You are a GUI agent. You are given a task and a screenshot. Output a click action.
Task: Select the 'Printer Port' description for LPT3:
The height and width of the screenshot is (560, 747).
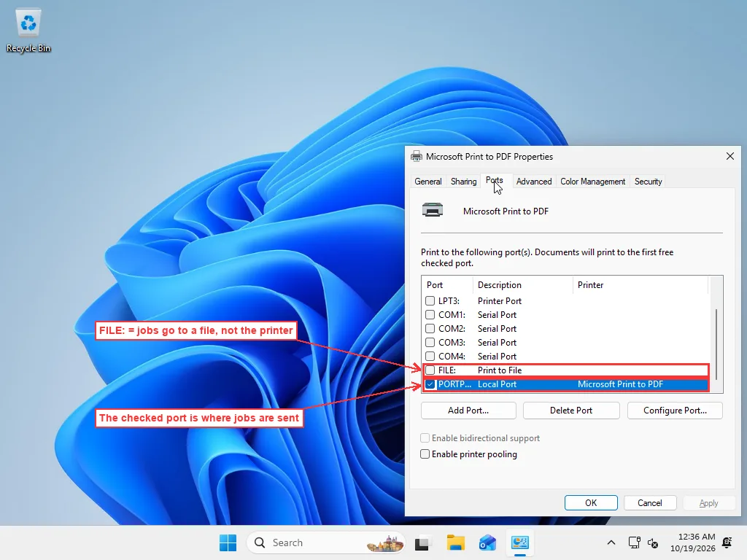click(x=499, y=301)
